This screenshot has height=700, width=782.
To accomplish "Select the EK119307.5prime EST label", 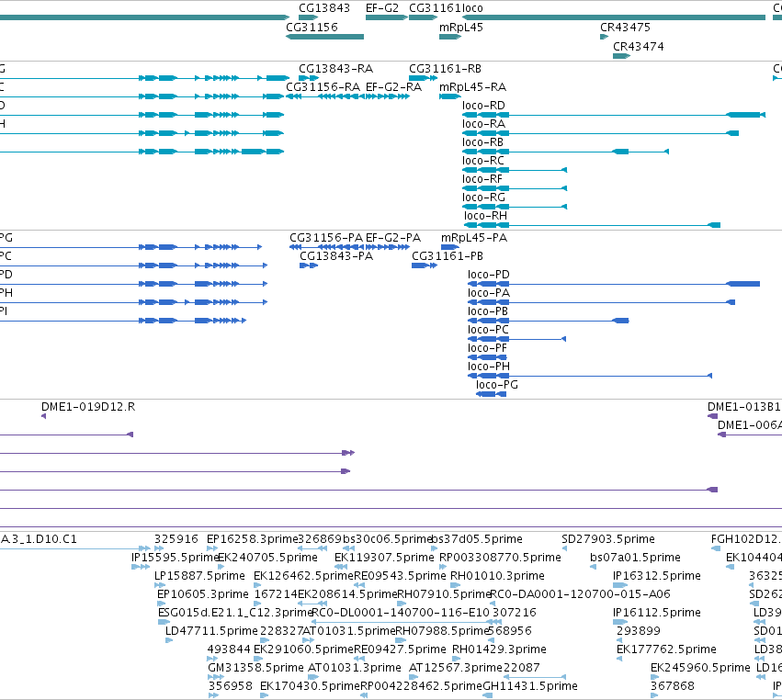I will coord(384,558).
